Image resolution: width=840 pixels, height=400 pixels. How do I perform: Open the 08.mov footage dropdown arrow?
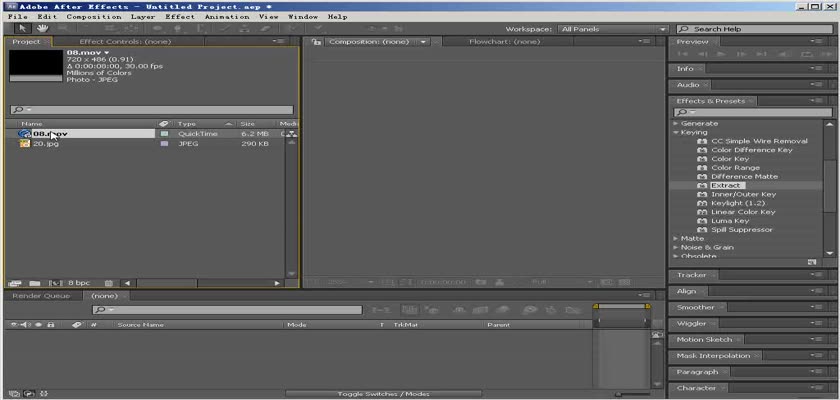[x=107, y=52]
